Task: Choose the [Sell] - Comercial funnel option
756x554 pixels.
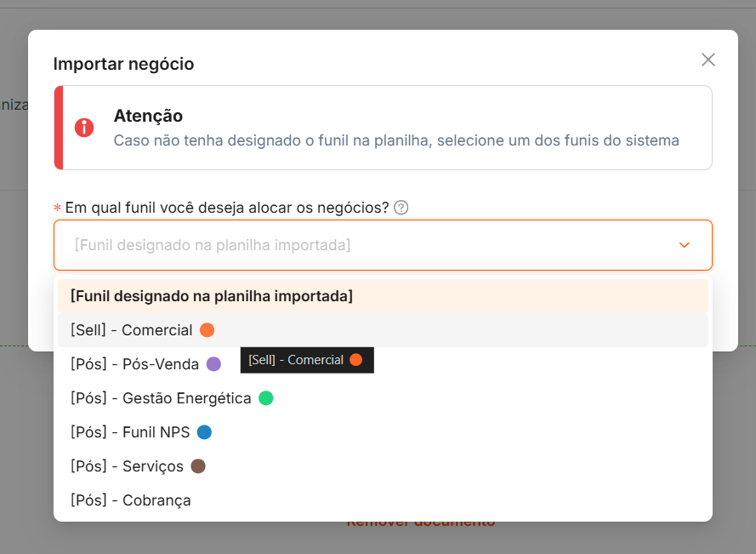Action: [x=132, y=330]
